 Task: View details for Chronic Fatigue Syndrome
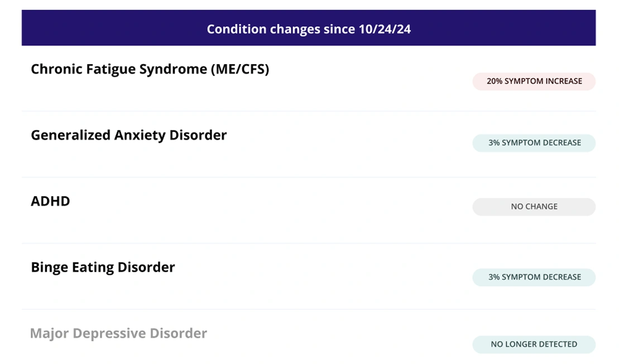[x=309, y=79]
